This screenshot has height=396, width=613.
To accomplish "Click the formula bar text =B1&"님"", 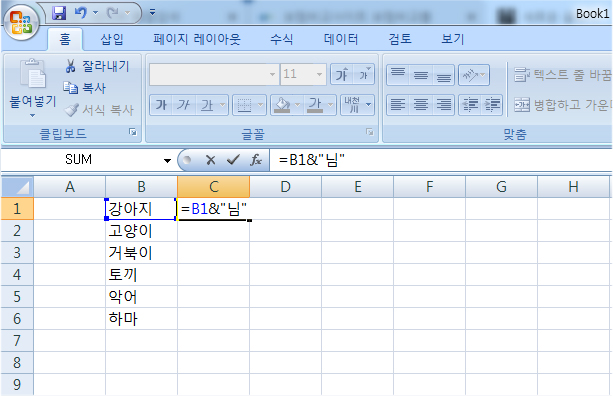I will click(312, 160).
